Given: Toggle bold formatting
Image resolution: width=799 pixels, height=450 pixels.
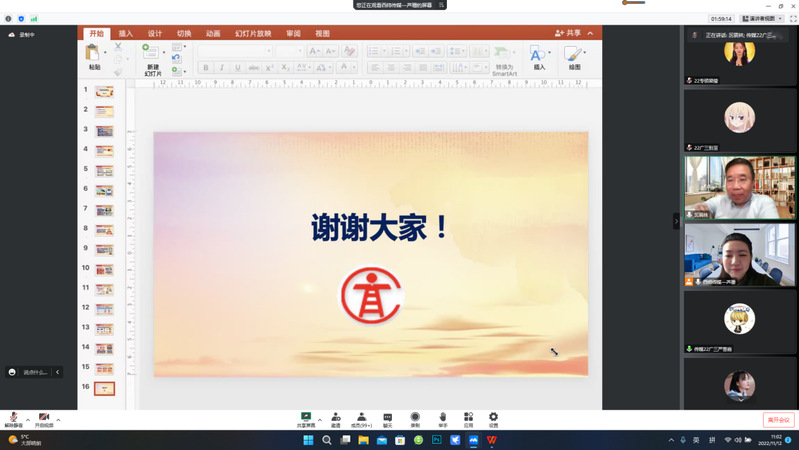Looking at the screenshot, I should click(206, 68).
